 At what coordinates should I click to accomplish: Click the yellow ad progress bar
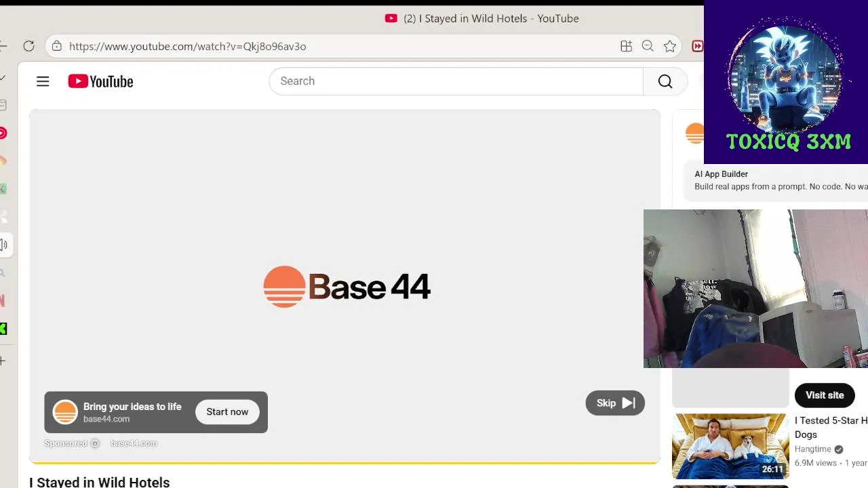click(x=344, y=463)
